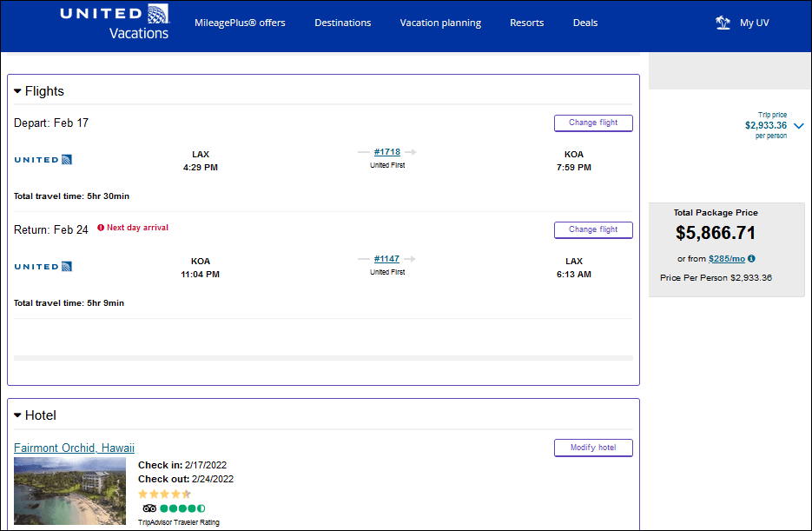The height and width of the screenshot is (531, 812).
Task: Click the Return: Feb 24 heading
Action: coord(51,229)
